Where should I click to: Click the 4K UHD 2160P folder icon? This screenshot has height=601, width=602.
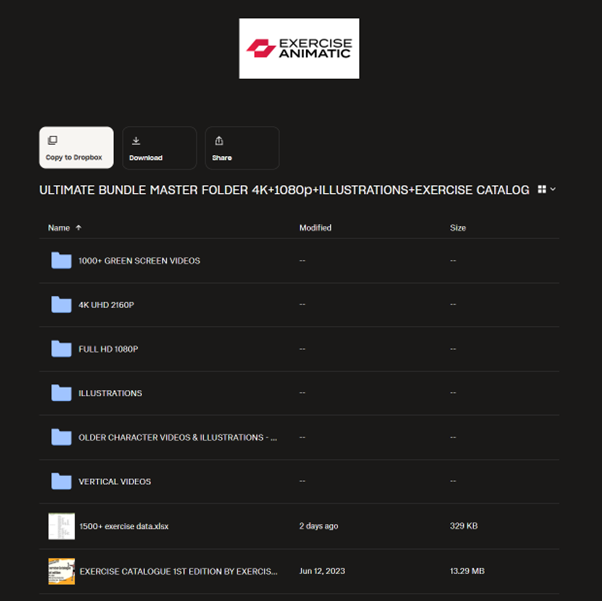point(61,305)
